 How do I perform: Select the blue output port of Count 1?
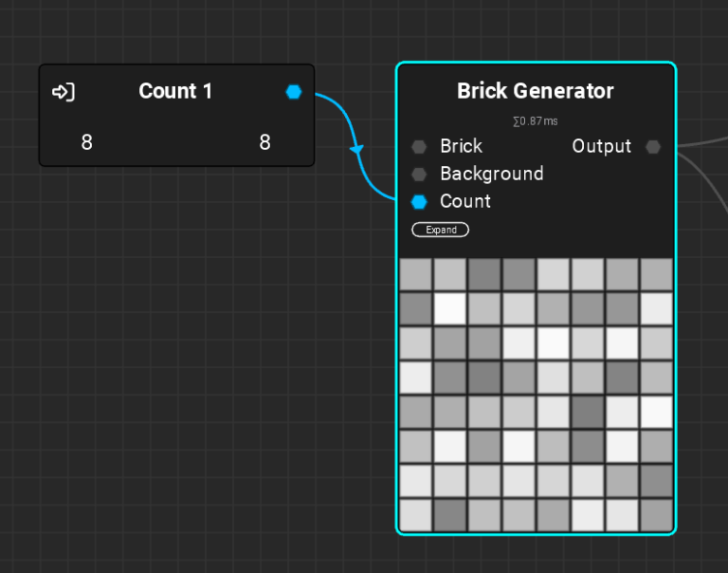click(294, 92)
